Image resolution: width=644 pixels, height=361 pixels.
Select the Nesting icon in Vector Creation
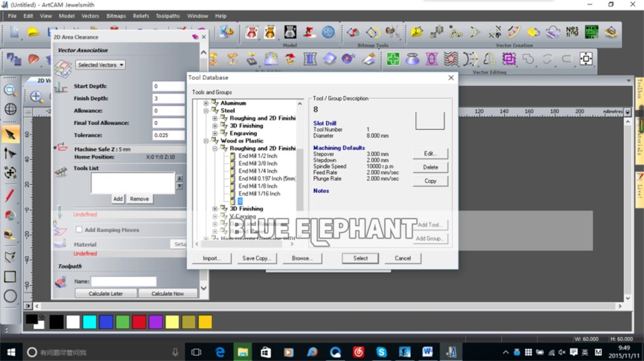571,32
